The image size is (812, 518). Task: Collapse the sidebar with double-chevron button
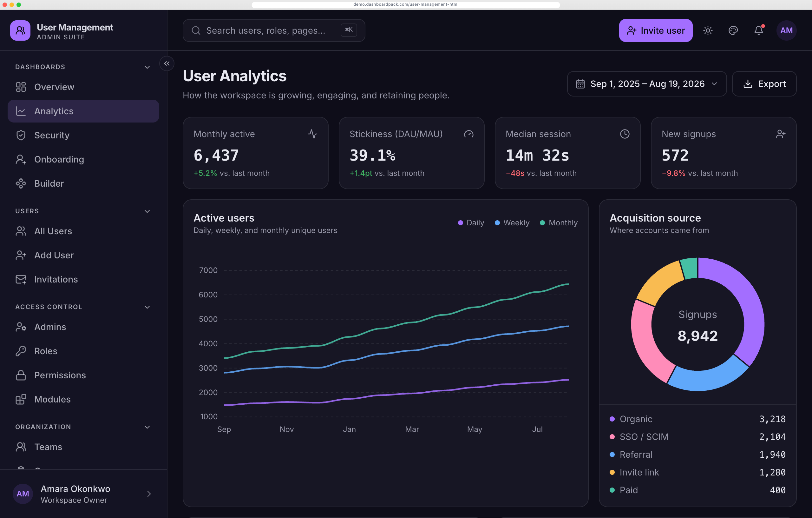[167, 63]
